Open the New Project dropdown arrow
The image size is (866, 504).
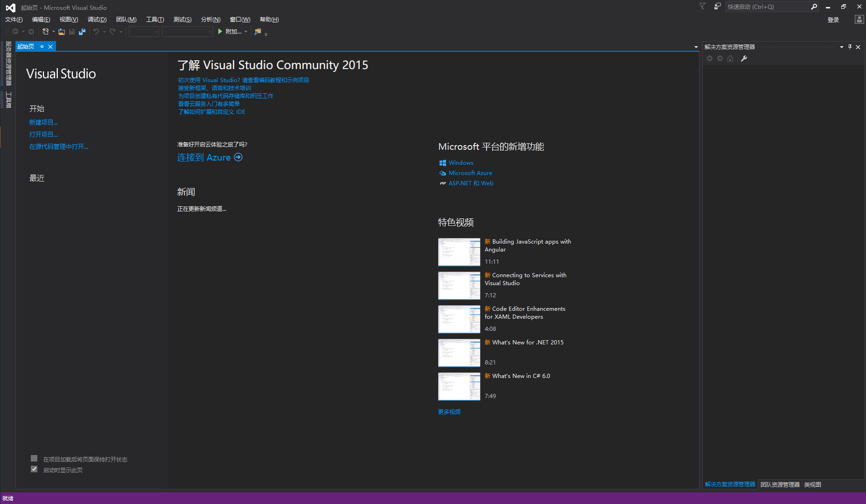click(x=53, y=32)
